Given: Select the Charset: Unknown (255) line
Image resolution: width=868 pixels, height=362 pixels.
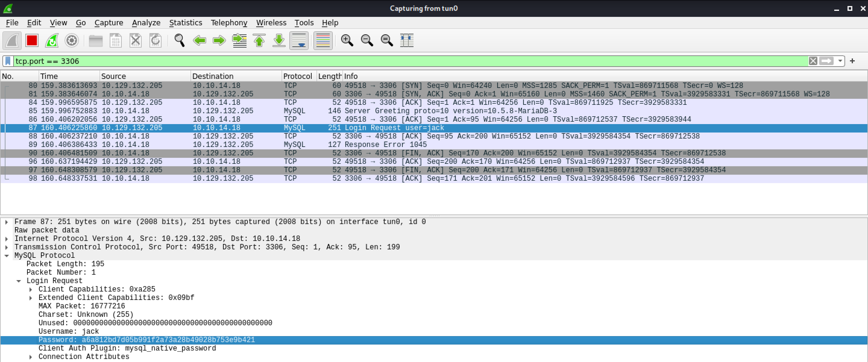Looking at the screenshot, I should pos(86,314).
